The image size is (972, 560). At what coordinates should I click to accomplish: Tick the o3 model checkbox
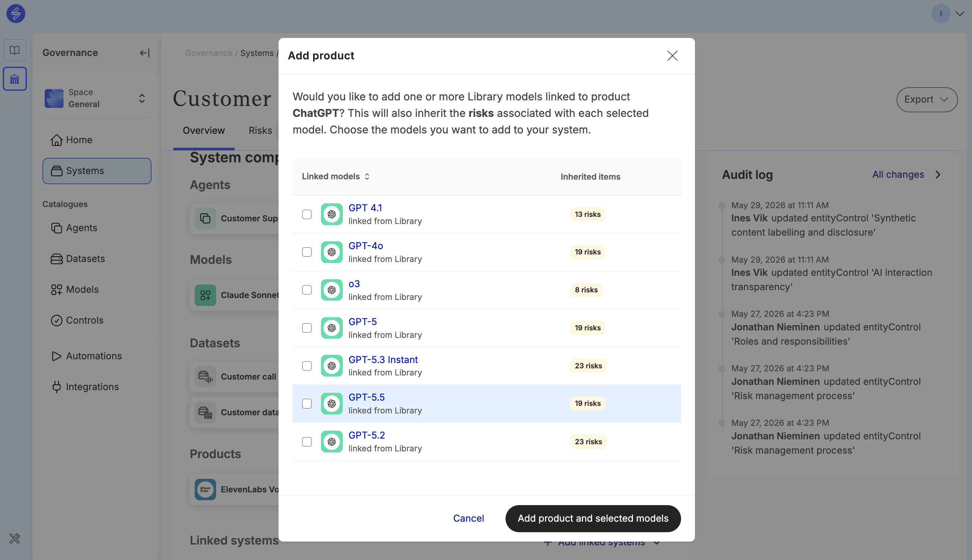click(x=307, y=290)
